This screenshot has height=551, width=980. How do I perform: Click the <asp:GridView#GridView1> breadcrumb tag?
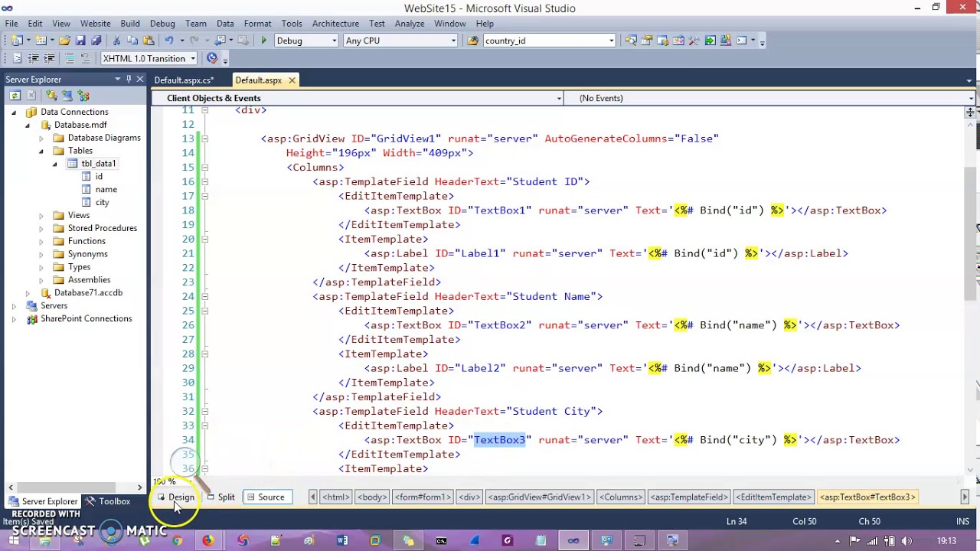540,497
